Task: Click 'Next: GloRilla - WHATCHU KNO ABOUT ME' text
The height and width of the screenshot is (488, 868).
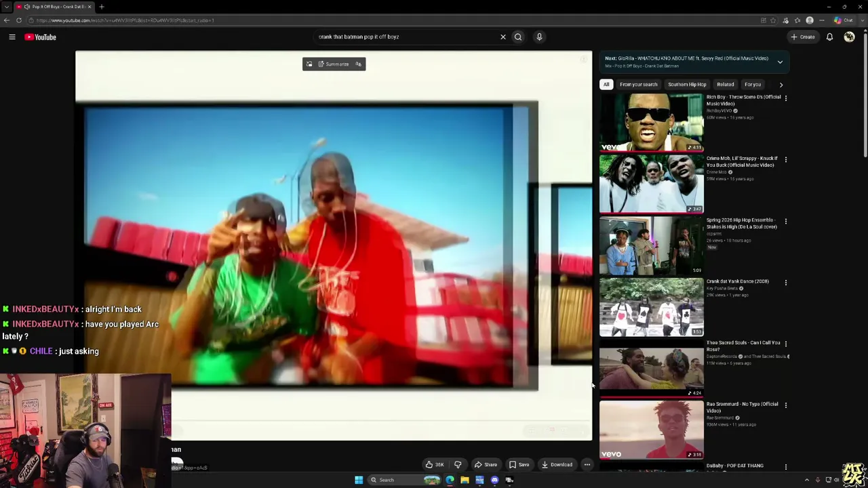Action: pos(686,58)
